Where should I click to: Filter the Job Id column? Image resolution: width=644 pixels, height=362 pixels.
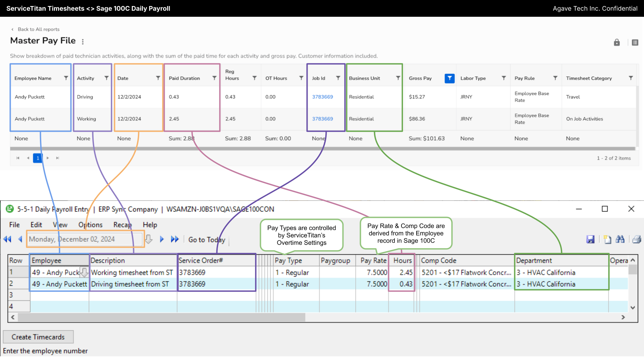[x=338, y=78]
